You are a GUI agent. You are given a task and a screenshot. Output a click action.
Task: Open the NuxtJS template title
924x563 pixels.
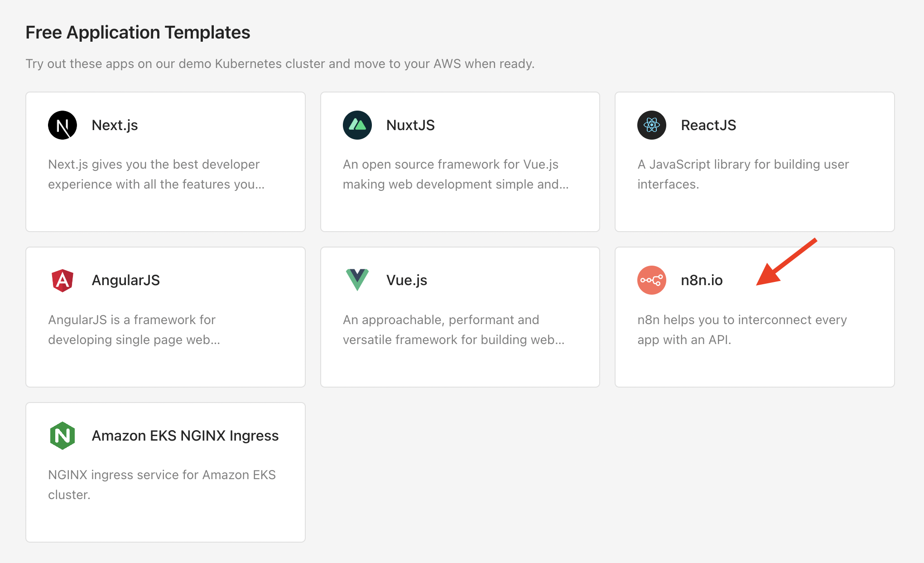[410, 125]
